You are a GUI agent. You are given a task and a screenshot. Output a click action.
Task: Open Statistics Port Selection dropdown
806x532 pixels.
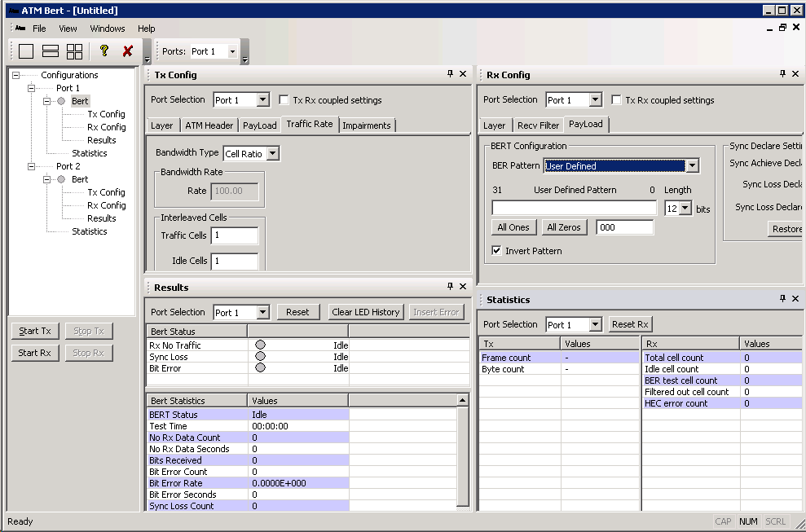[595, 324]
